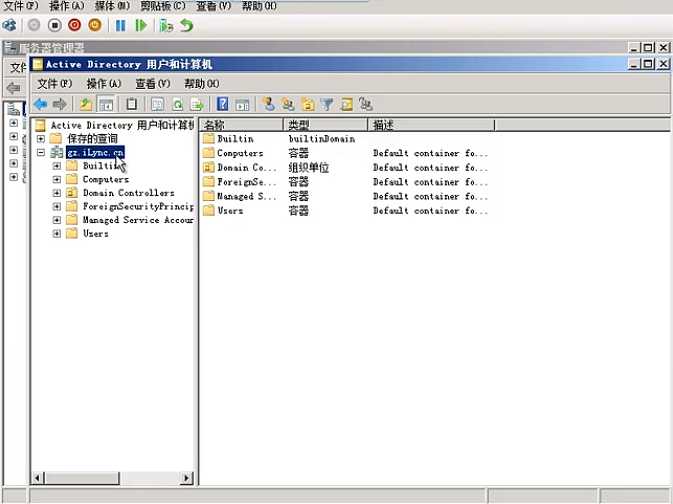The image size is (673, 504).
Task: Open Find objects toolbar icon
Action: click(346, 104)
